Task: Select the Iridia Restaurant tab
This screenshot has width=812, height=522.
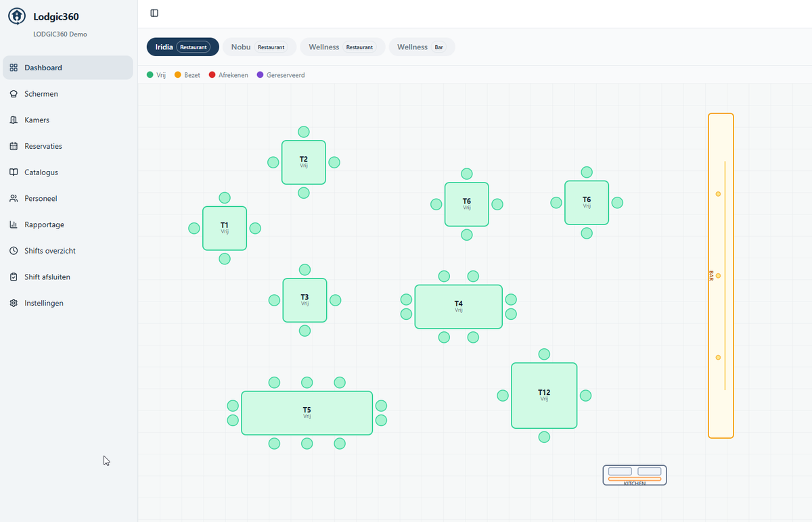Action: 183,47
